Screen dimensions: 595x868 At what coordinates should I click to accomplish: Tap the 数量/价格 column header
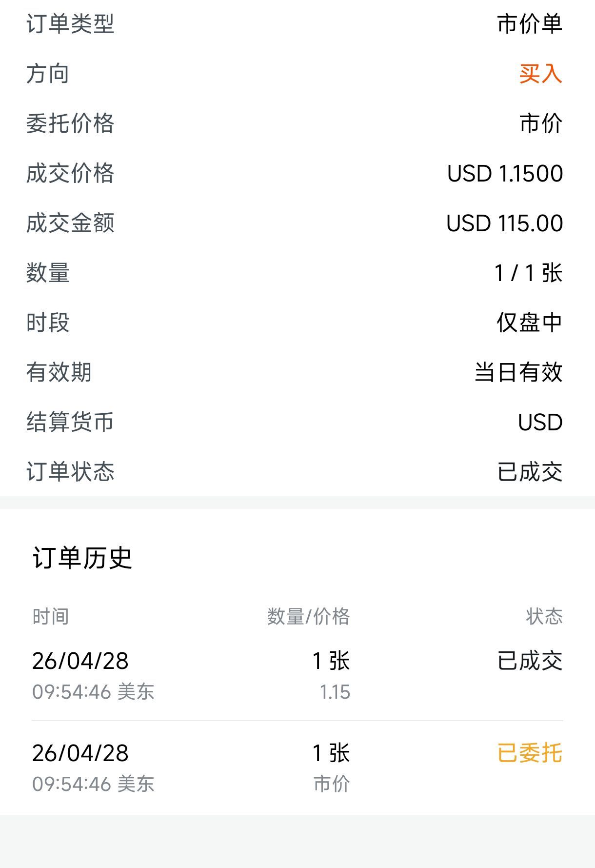coord(308,617)
